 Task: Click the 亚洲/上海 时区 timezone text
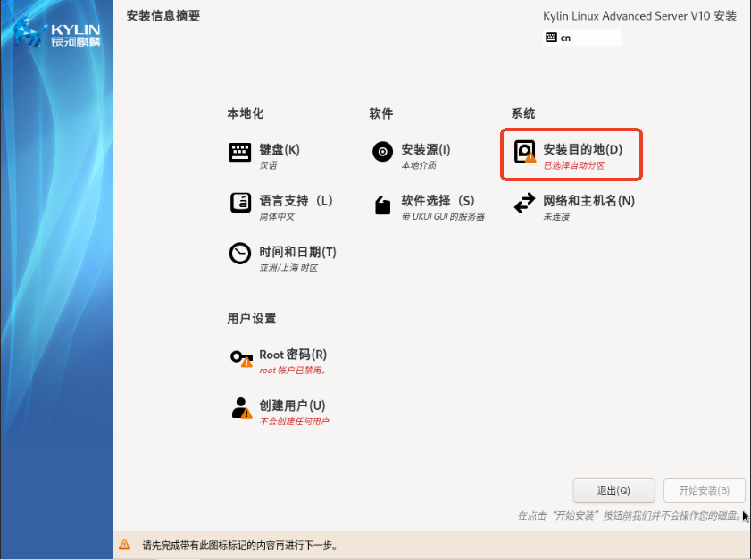[x=288, y=268]
